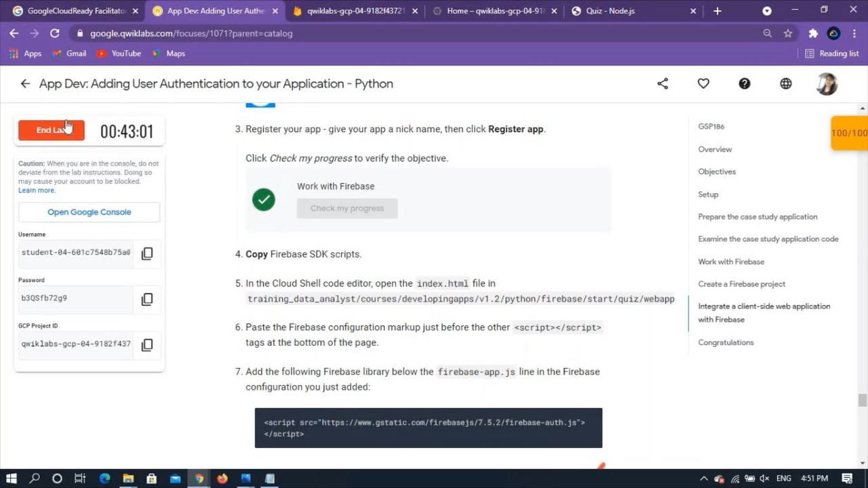Click the Check my progress button
868x488 pixels.
coord(347,208)
